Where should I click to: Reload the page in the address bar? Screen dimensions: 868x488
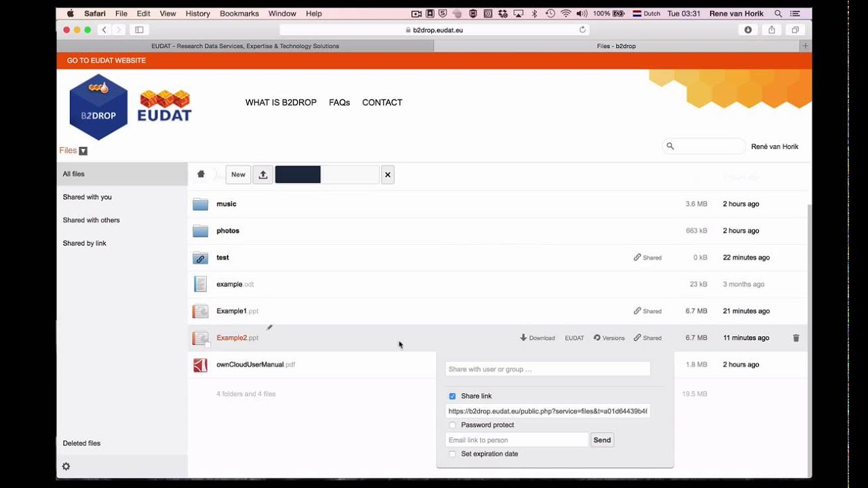(582, 30)
